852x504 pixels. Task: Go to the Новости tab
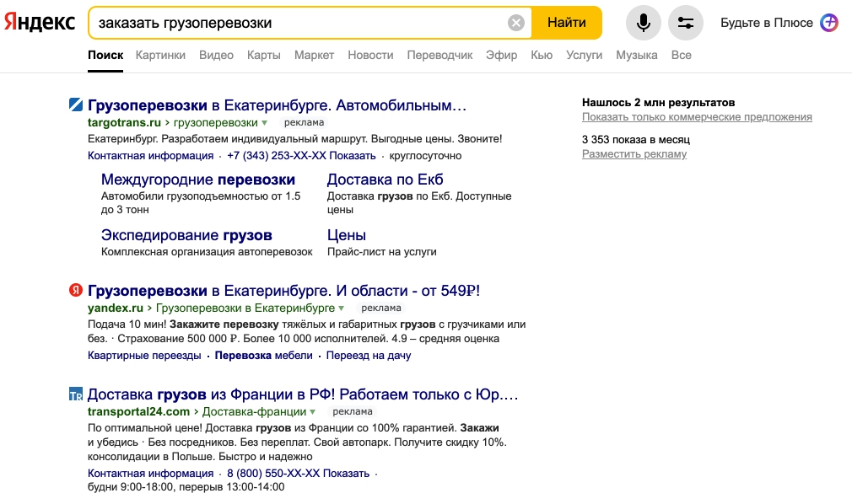tap(370, 55)
